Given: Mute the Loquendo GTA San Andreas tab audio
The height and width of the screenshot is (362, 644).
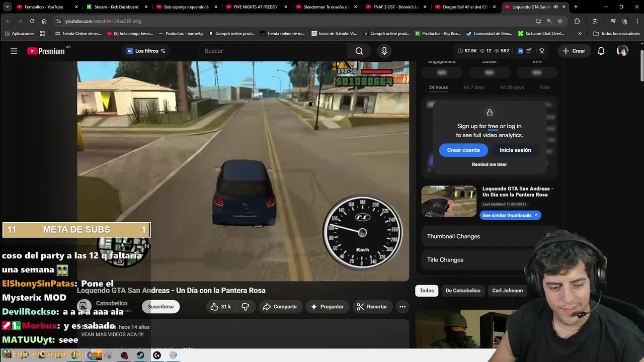Looking at the screenshot, I should pyautogui.click(x=556, y=7).
